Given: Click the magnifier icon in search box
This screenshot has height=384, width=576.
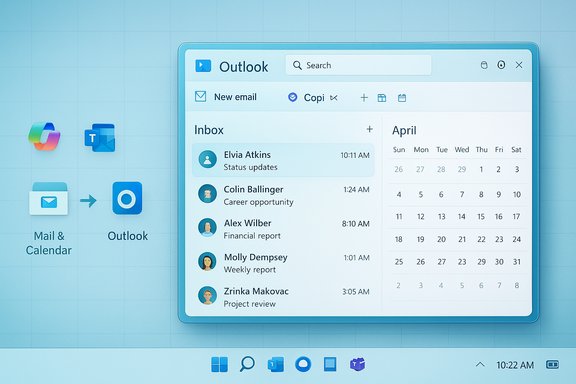Looking at the screenshot, I should (x=297, y=65).
